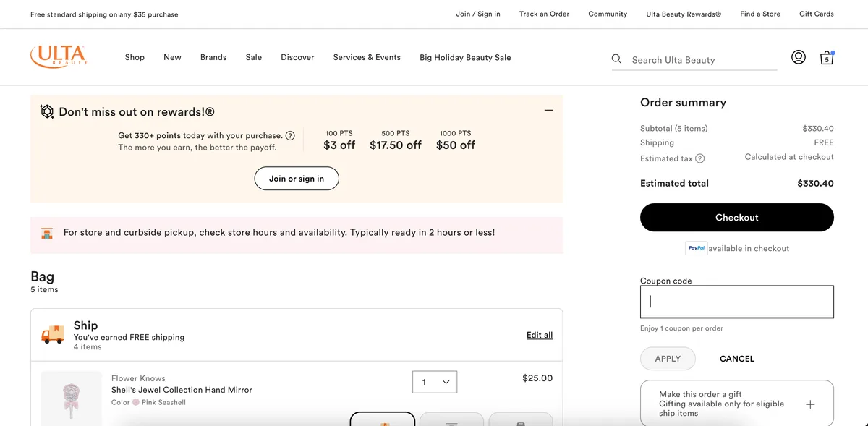Click the estimated tax help icon
The height and width of the screenshot is (426, 868).
click(699, 158)
